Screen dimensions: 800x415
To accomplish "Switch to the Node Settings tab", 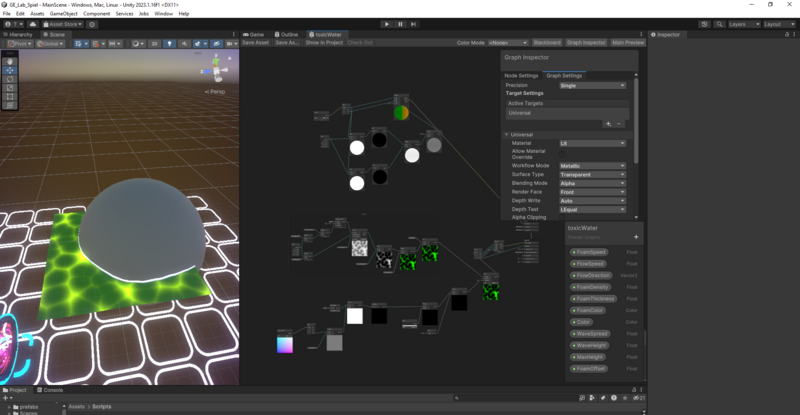I will pyautogui.click(x=521, y=75).
